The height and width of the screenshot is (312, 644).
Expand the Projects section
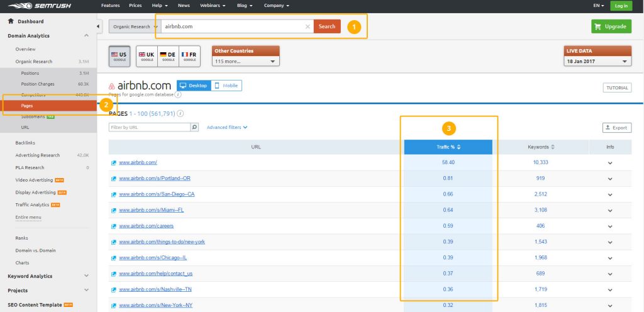[x=86, y=290]
